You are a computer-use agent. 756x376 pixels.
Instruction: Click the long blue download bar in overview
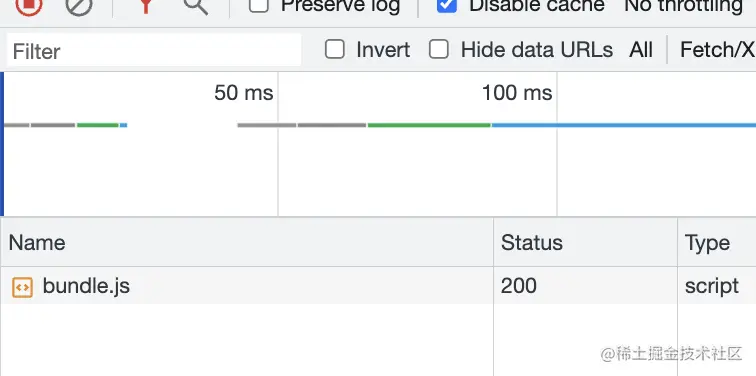624,125
